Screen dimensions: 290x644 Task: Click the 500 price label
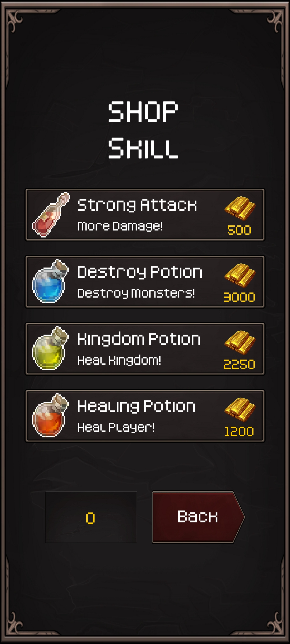(x=239, y=230)
